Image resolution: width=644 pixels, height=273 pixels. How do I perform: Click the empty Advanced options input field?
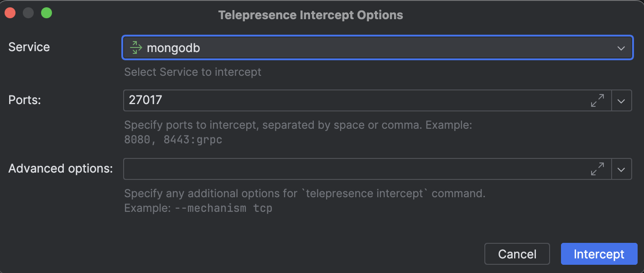coord(319,169)
